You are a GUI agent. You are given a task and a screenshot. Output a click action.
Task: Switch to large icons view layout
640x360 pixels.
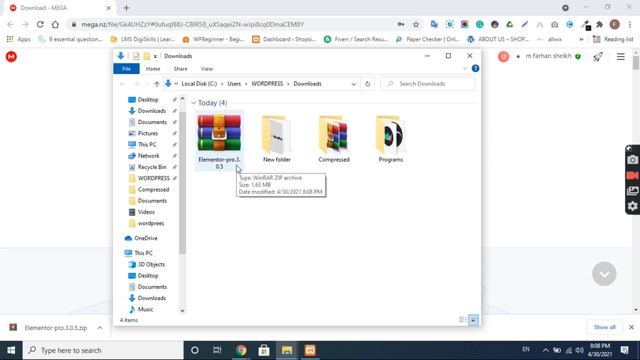click(x=473, y=320)
